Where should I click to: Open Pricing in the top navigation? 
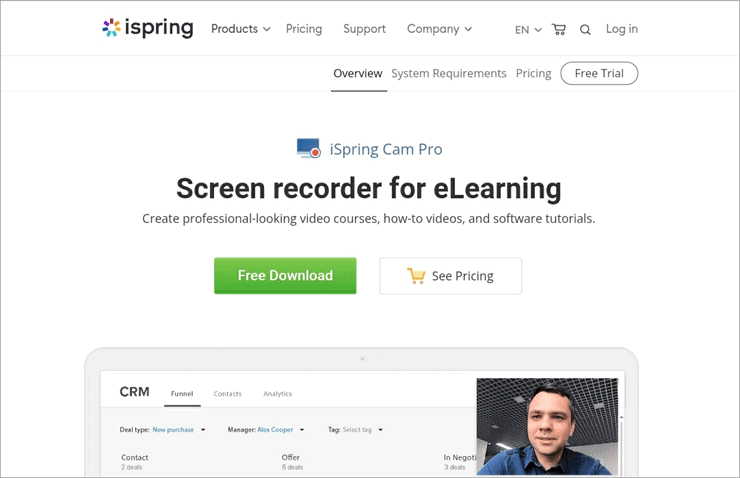(304, 29)
